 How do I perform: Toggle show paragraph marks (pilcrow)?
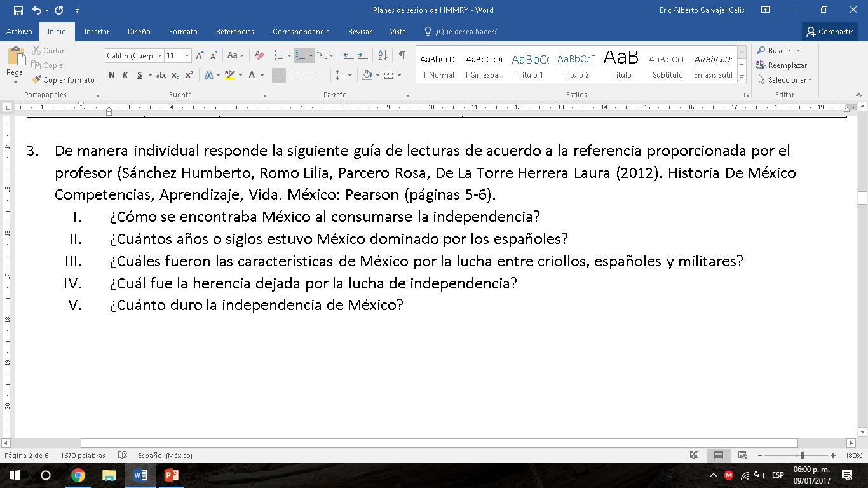coord(402,56)
